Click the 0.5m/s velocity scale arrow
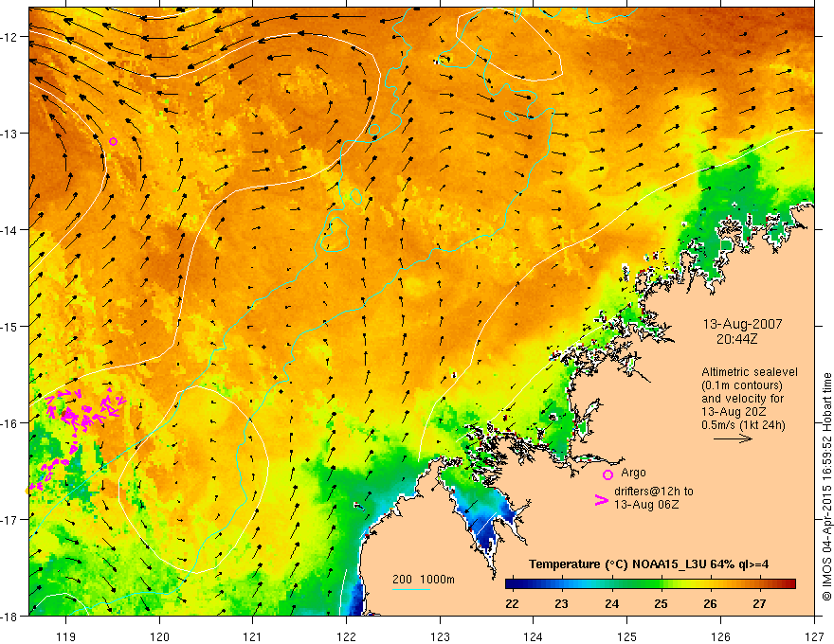834x644 pixels. click(x=733, y=438)
